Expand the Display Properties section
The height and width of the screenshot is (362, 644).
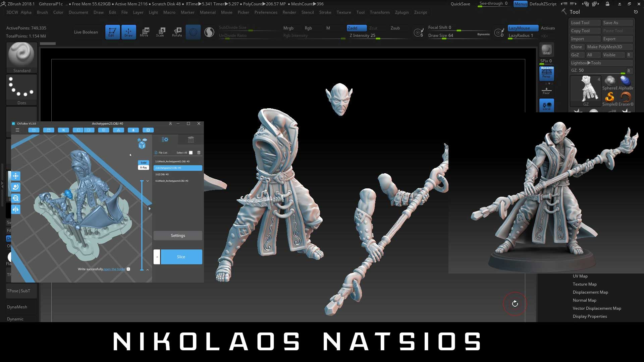[x=590, y=316]
